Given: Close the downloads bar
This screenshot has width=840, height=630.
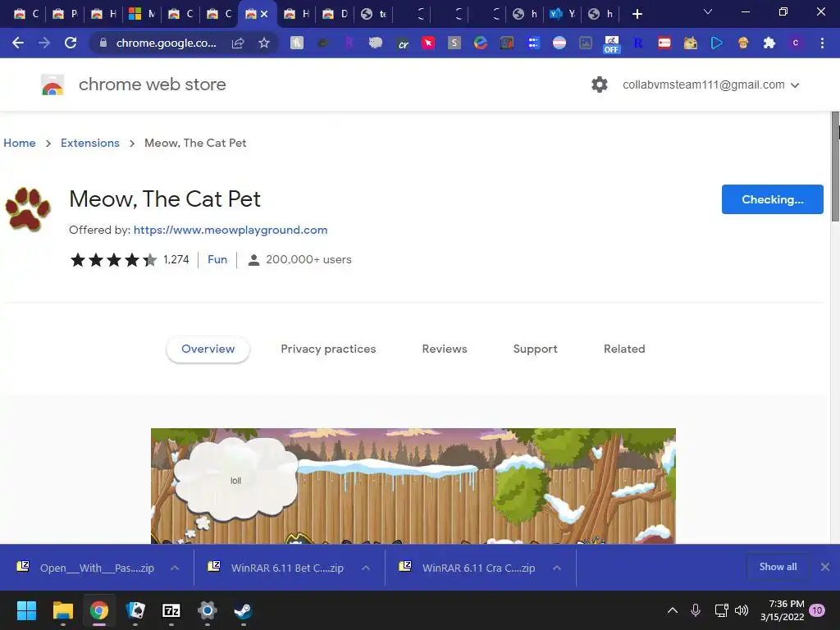Looking at the screenshot, I should click(x=825, y=567).
